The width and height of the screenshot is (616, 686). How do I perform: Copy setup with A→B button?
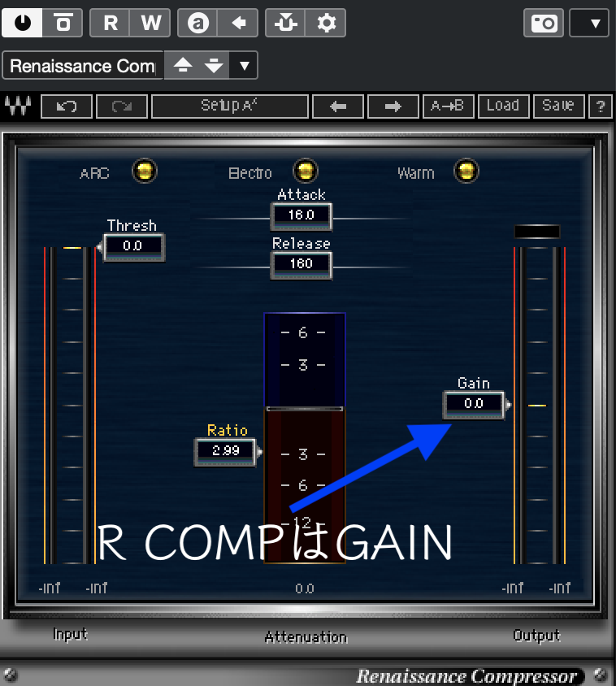tap(448, 106)
